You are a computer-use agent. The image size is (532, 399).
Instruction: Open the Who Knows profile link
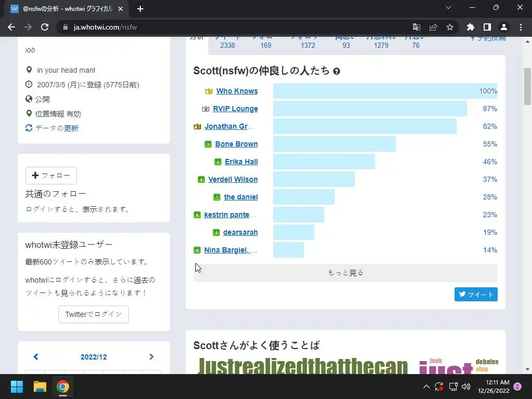(x=237, y=91)
